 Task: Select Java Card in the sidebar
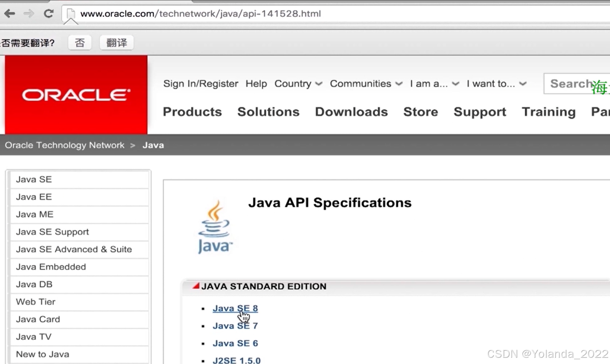79,319
